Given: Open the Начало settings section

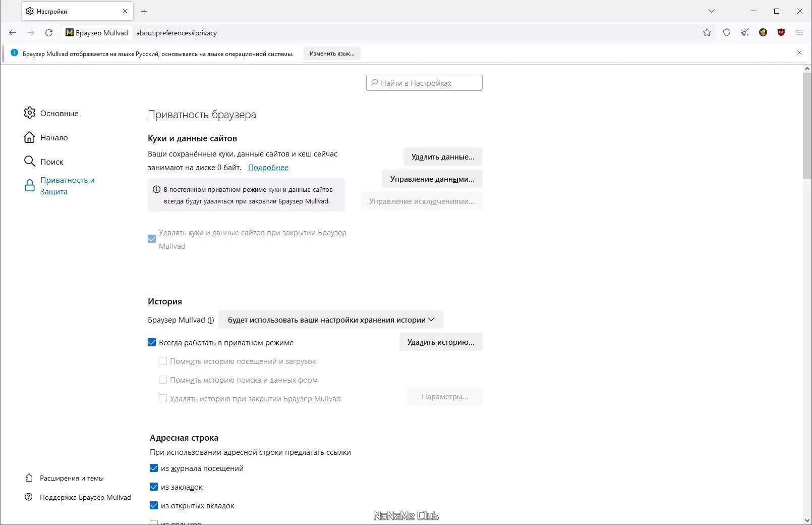Looking at the screenshot, I should click(54, 137).
